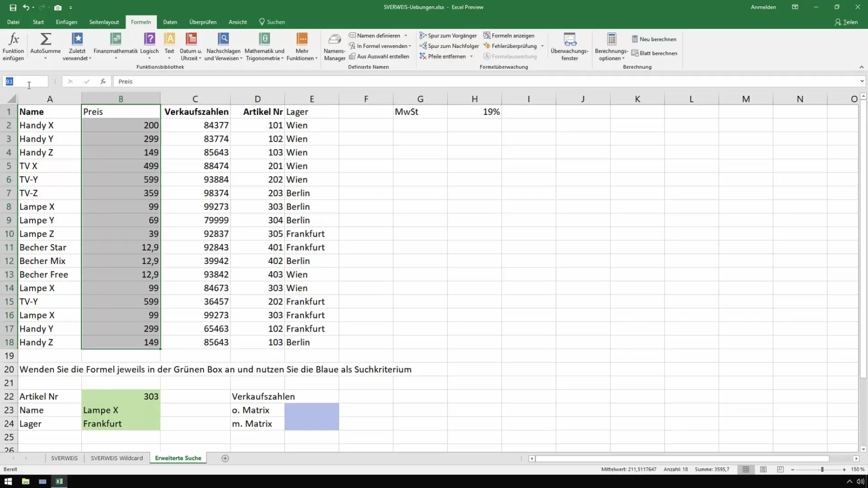Click the 150 % zoom level
The image size is (868, 488).
pyautogui.click(x=858, y=469)
